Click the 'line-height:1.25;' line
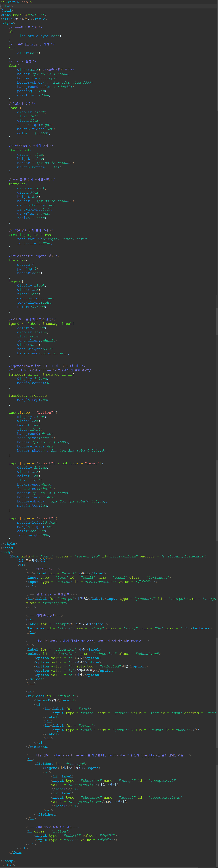This screenshot has height=868, width=218. tap(35, 209)
